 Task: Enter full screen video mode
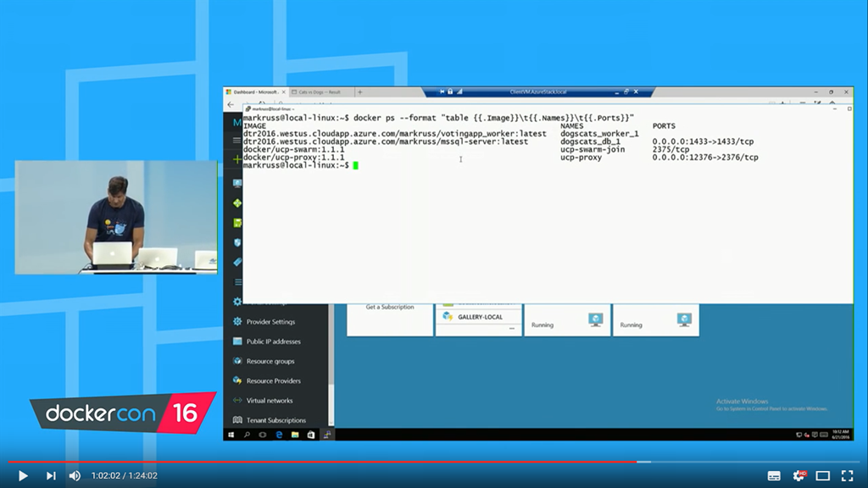pyautogui.click(x=848, y=476)
